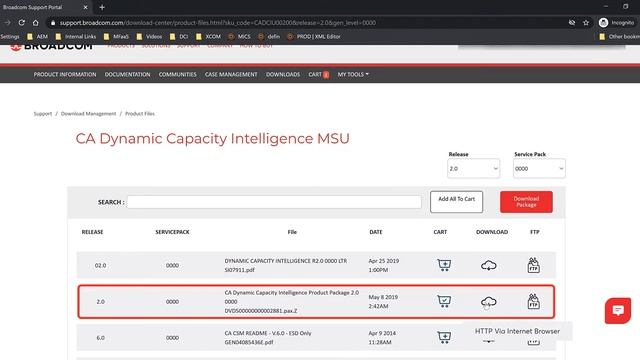Open the Internal Links bookmark folder
640x360 pixels.
point(76,36)
